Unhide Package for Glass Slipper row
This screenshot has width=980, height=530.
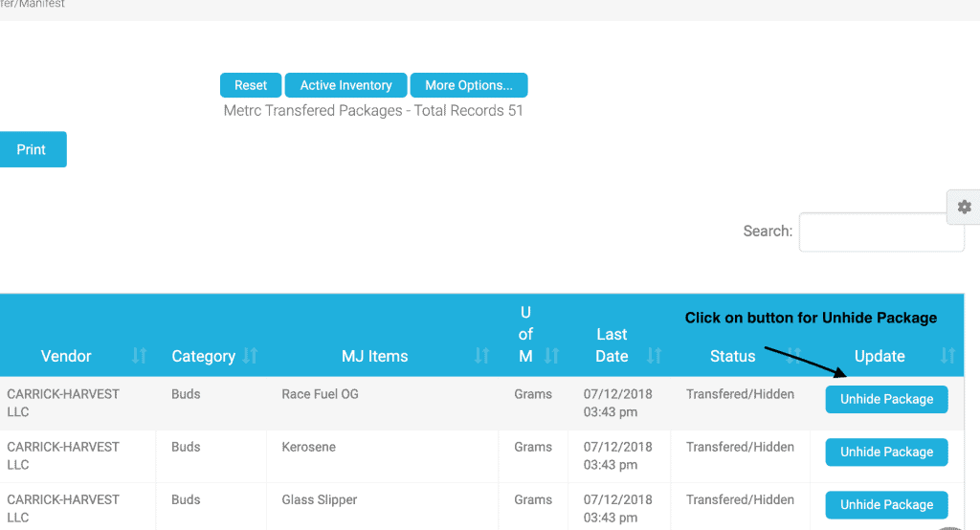[x=886, y=505]
